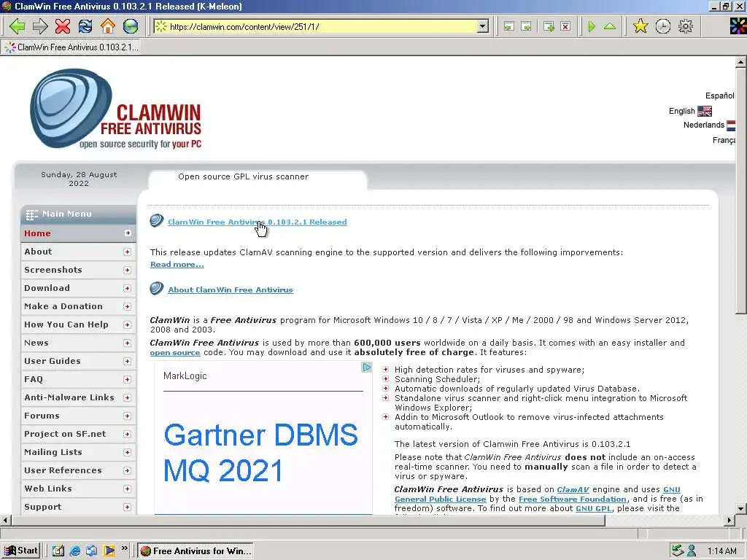747x560 pixels.
Task: Stop loading with the red X
Action: pos(63,26)
